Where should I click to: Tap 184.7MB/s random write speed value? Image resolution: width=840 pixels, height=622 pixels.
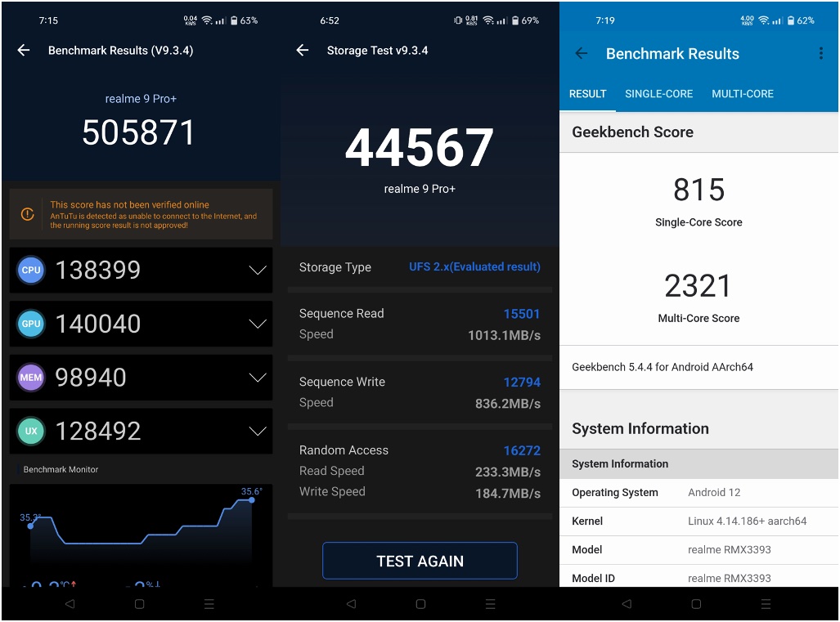click(x=508, y=494)
